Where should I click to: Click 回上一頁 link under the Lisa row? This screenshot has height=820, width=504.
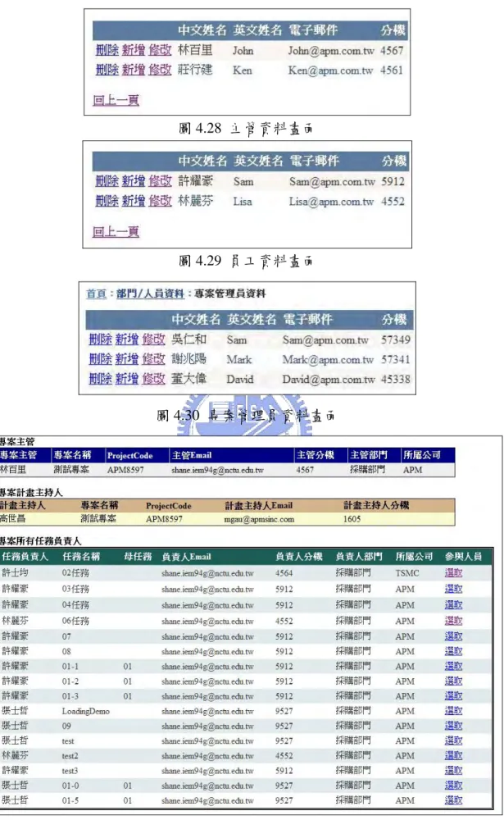(116, 232)
